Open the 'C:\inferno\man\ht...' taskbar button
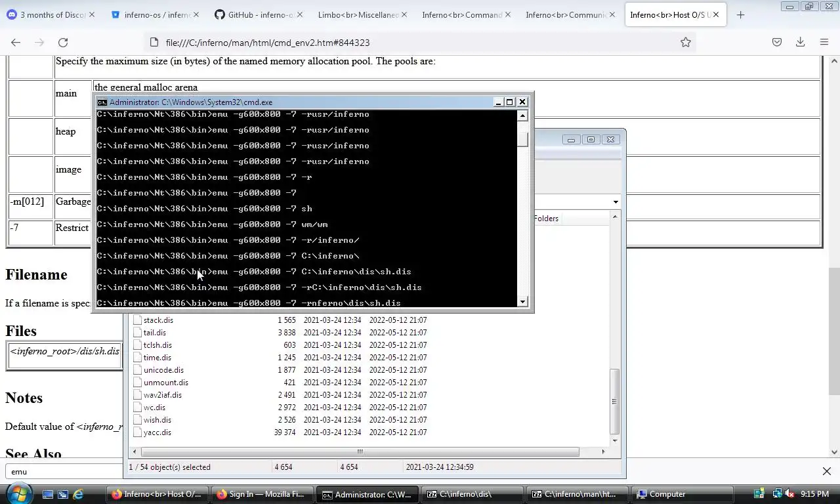840x504 pixels. (x=577, y=494)
